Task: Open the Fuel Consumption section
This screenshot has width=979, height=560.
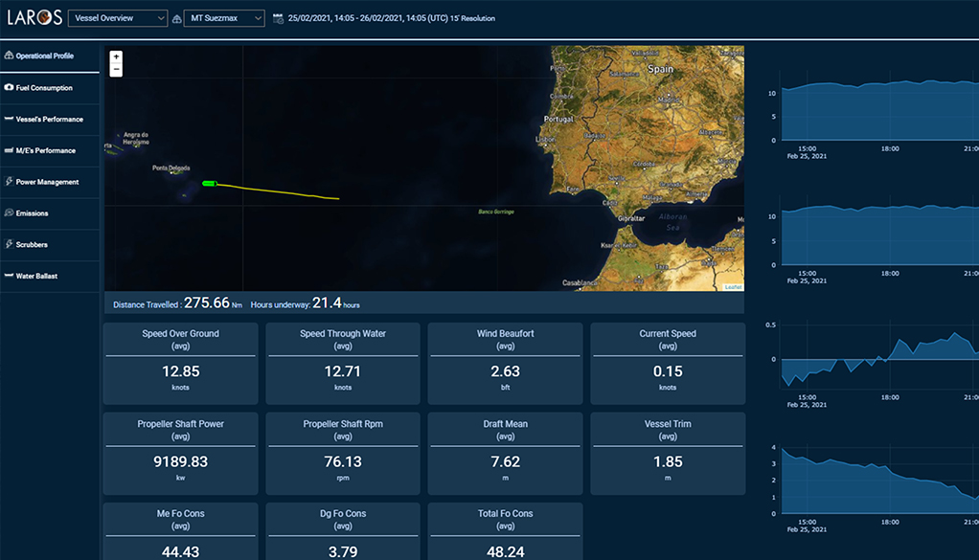Action: pos(44,88)
